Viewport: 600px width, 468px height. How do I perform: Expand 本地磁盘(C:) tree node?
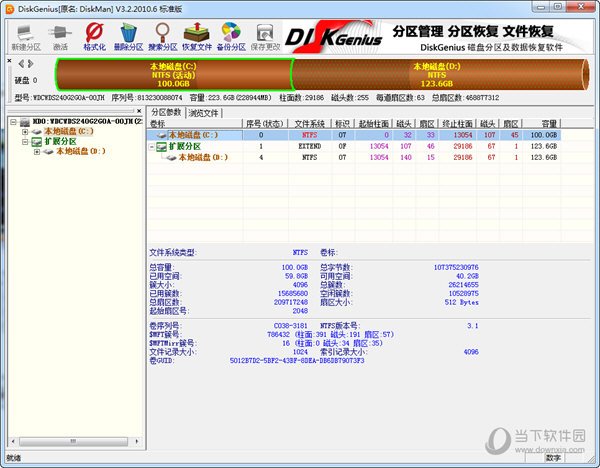click(25, 132)
